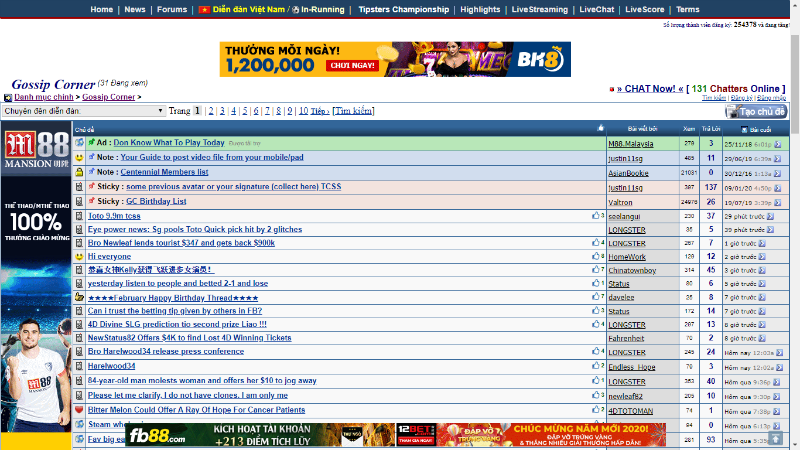Open Bitter Melon cancer patients thread
Screen dimensions: 800x450
point(196,410)
